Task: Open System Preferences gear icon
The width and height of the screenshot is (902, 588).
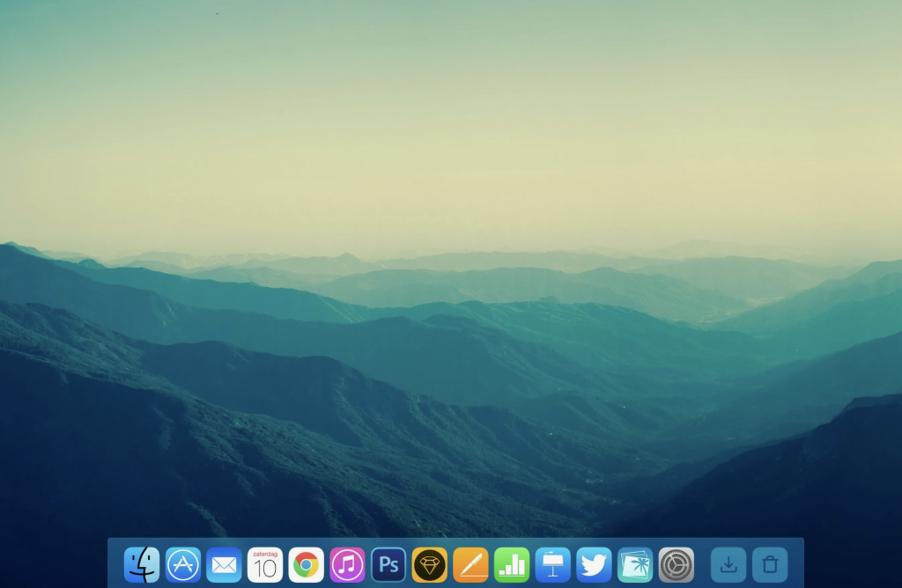Action: tap(676, 564)
